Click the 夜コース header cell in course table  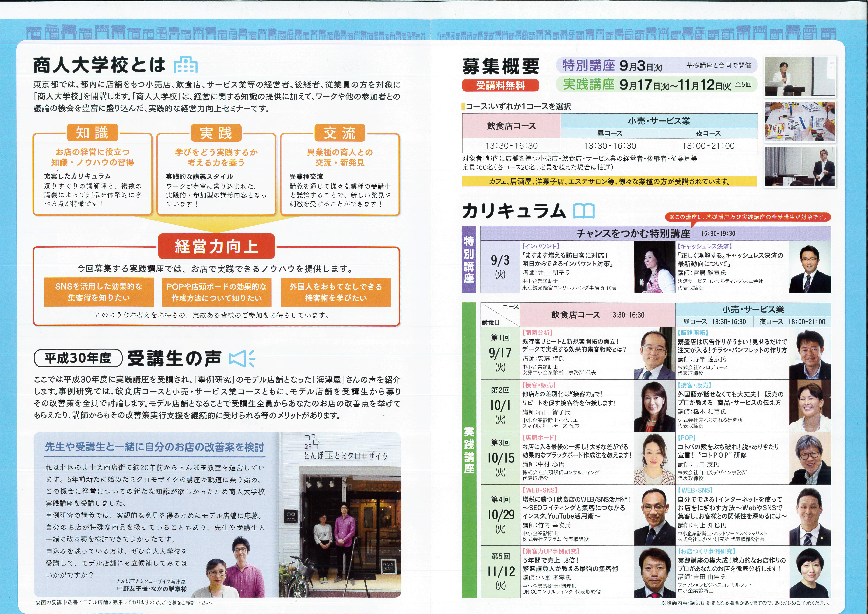click(x=708, y=133)
